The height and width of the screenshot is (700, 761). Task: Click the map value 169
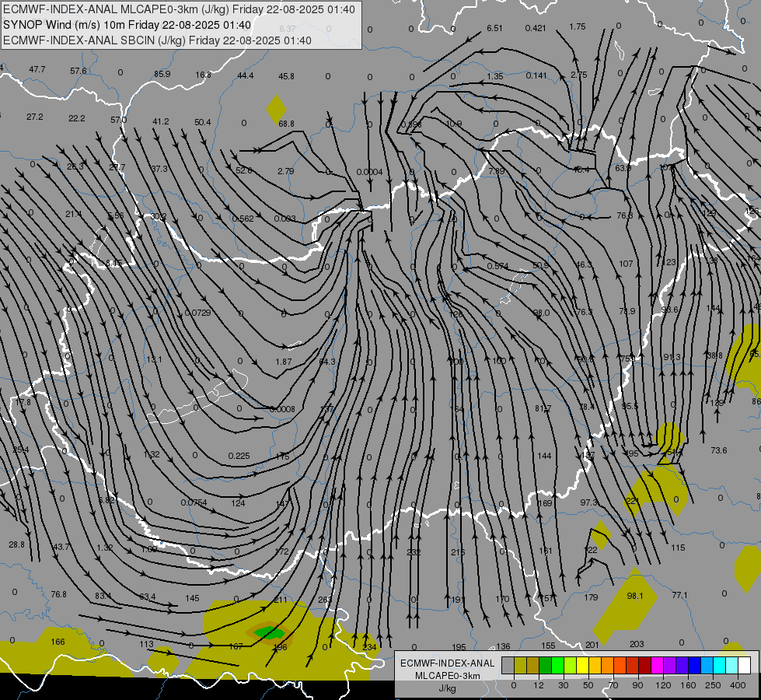pyautogui.click(x=545, y=503)
